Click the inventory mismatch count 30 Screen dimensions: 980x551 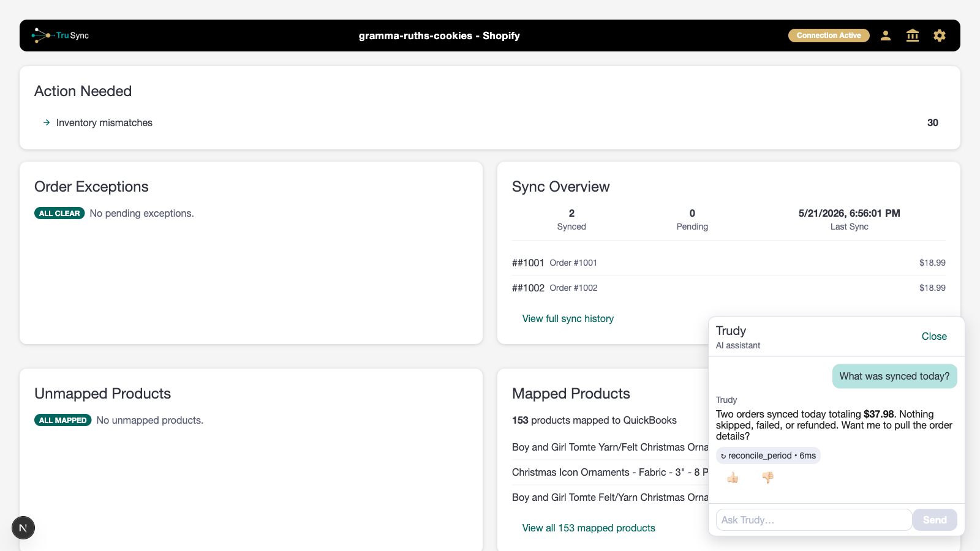[932, 122]
